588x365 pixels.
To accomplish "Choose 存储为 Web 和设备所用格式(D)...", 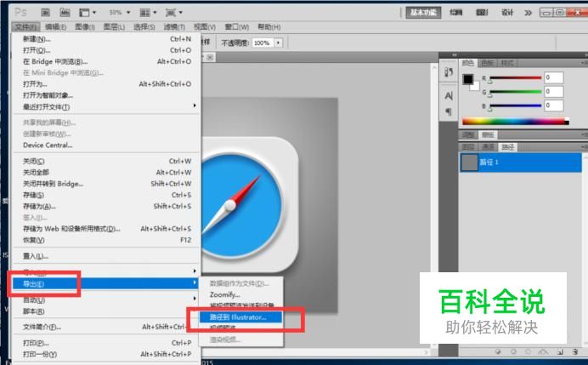I will [107, 229].
